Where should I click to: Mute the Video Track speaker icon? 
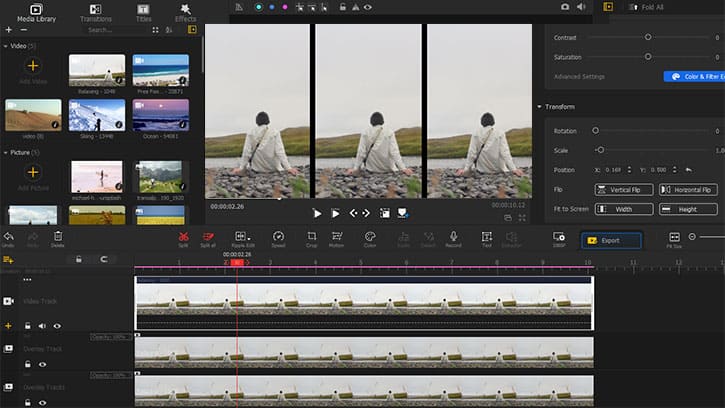click(x=42, y=325)
